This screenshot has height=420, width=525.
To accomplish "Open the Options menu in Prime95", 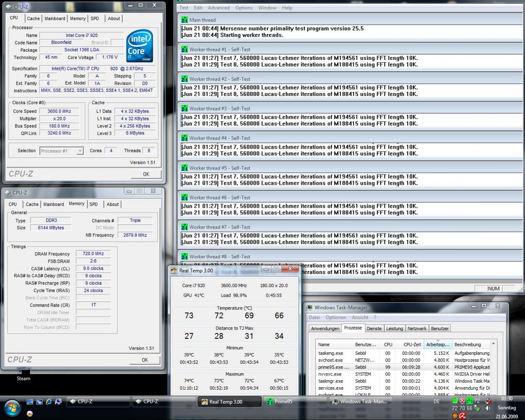I will click(244, 8).
